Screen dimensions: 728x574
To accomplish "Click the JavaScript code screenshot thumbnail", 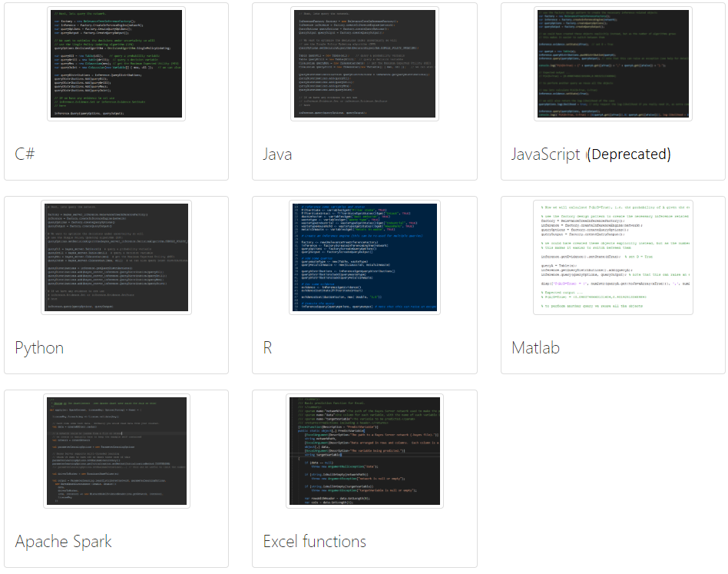I will (613, 64).
